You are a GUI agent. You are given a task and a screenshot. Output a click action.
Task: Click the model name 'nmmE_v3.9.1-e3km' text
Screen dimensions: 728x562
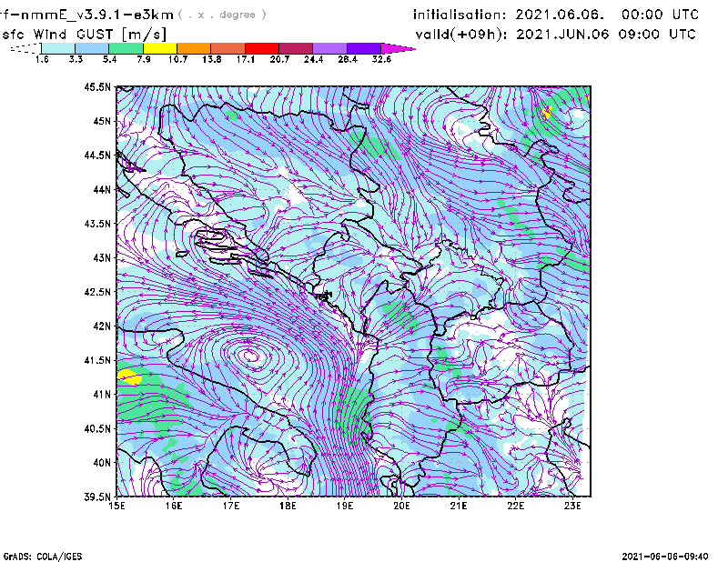pos(96,15)
